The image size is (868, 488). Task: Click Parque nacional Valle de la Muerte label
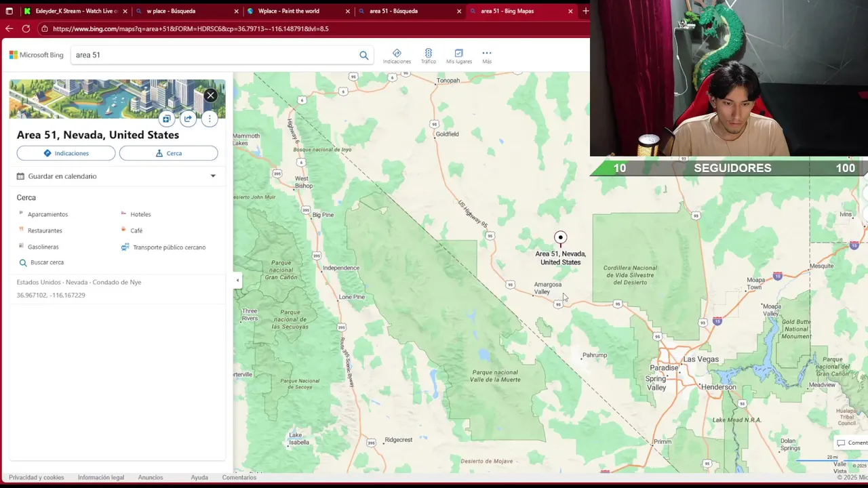click(x=496, y=376)
